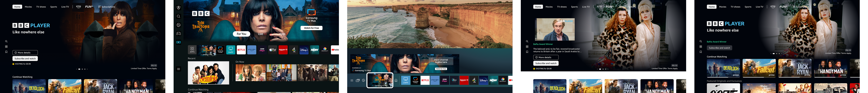Click Subscribe and watch under Like nowhere else, leopard-coat screen

click(x=719, y=48)
